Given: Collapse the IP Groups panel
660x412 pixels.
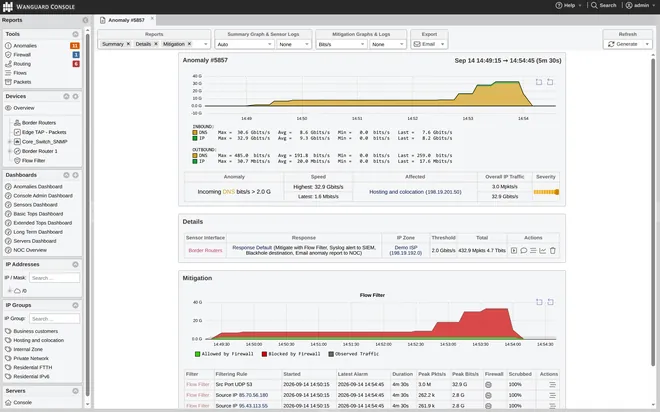Looking at the screenshot, I should click(x=75, y=306).
